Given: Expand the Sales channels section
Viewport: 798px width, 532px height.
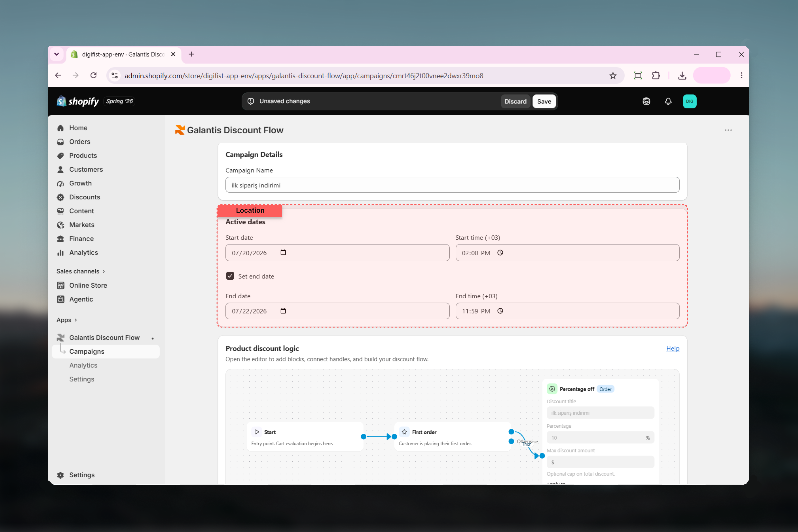Looking at the screenshot, I should click(x=81, y=271).
